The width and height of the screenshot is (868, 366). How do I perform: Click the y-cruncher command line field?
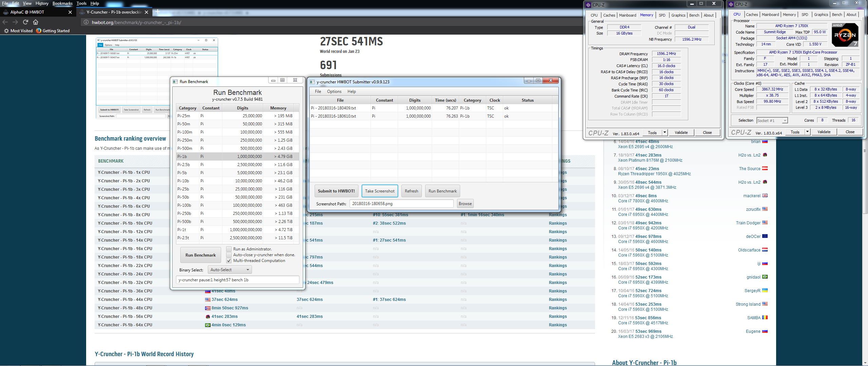click(x=237, y=280)
